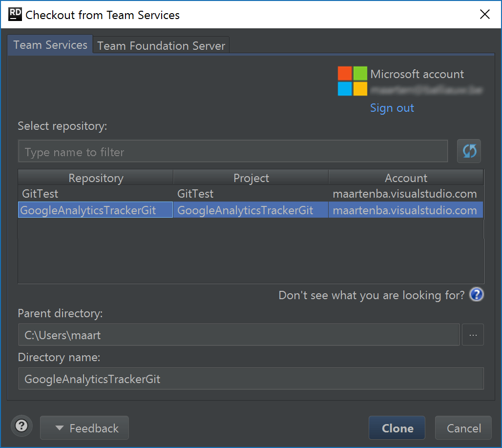Select account cell in the GitTest row
The width and height of the screenshot is (502, 448).
(406, 194)
